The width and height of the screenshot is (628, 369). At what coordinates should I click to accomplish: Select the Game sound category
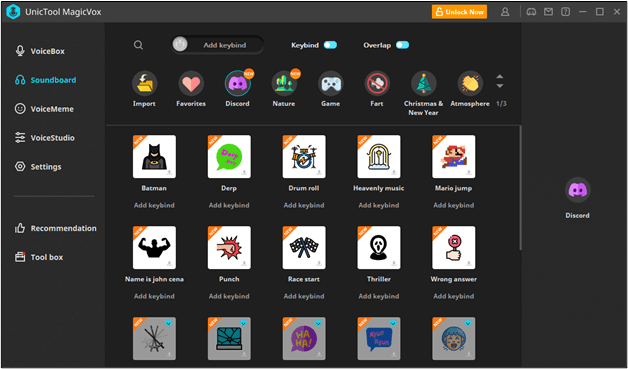(330, 84)
